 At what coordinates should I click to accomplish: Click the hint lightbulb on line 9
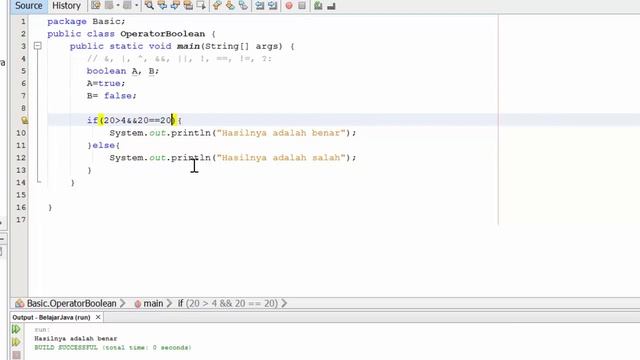point(24,120)
